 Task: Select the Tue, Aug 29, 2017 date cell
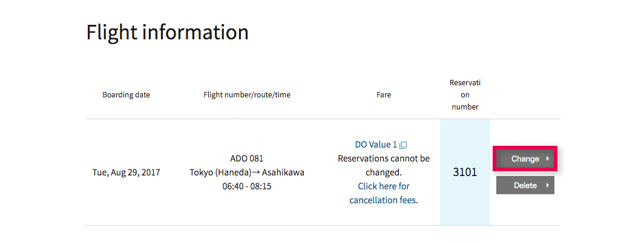[x=126, y=172]
